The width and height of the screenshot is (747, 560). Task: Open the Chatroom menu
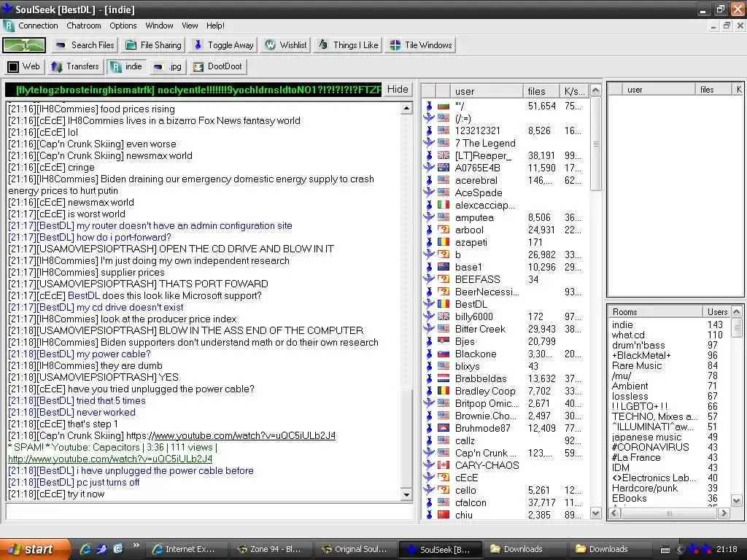(84, 26)
